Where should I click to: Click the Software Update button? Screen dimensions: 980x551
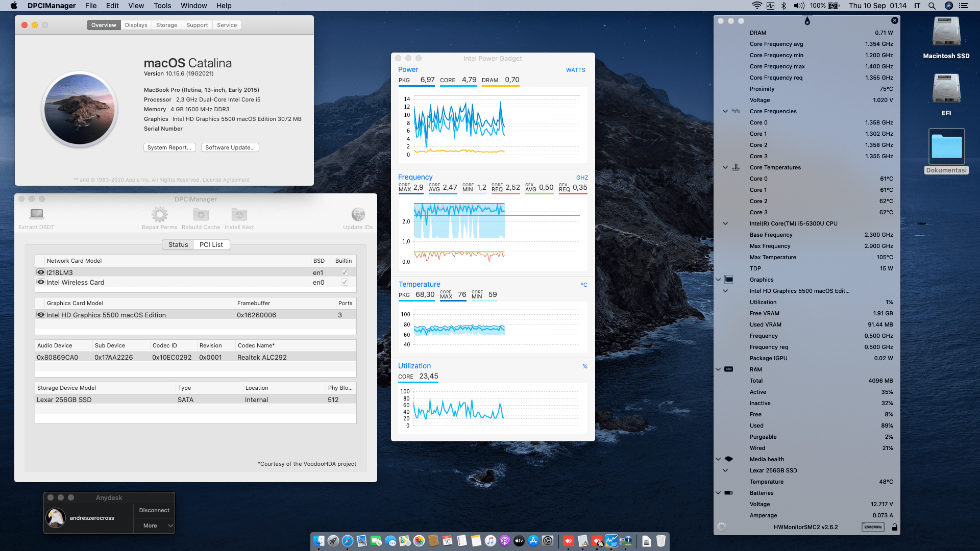[x=230, y=147]
